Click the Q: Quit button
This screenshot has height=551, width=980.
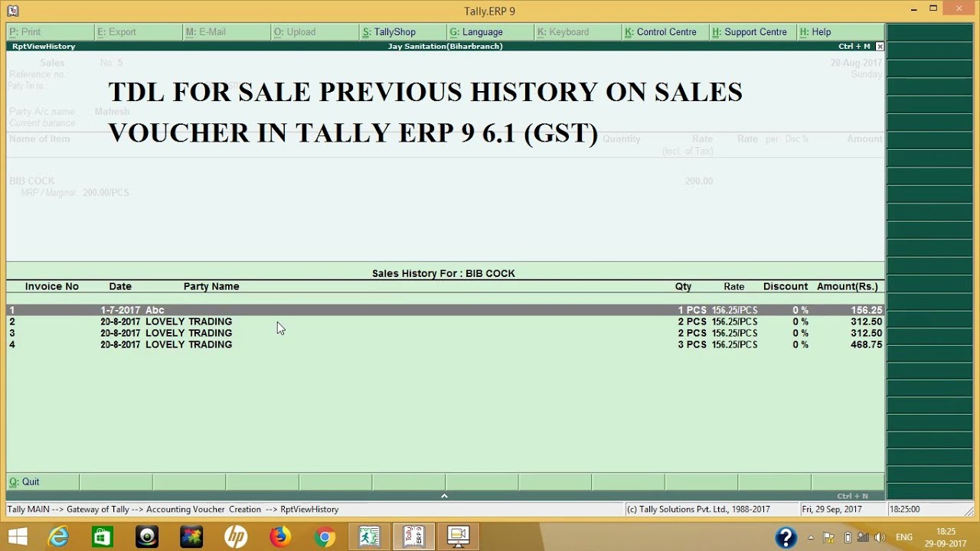[43, 482]
